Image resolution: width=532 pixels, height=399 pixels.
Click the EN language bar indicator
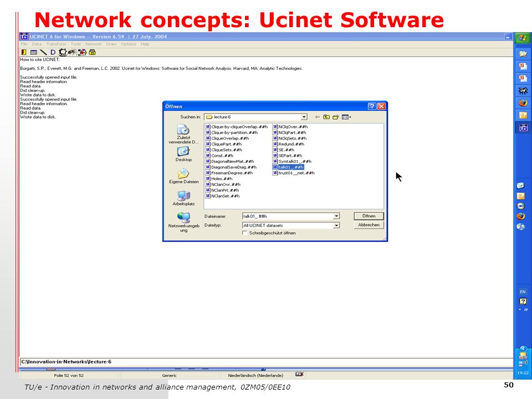(523, 292)
